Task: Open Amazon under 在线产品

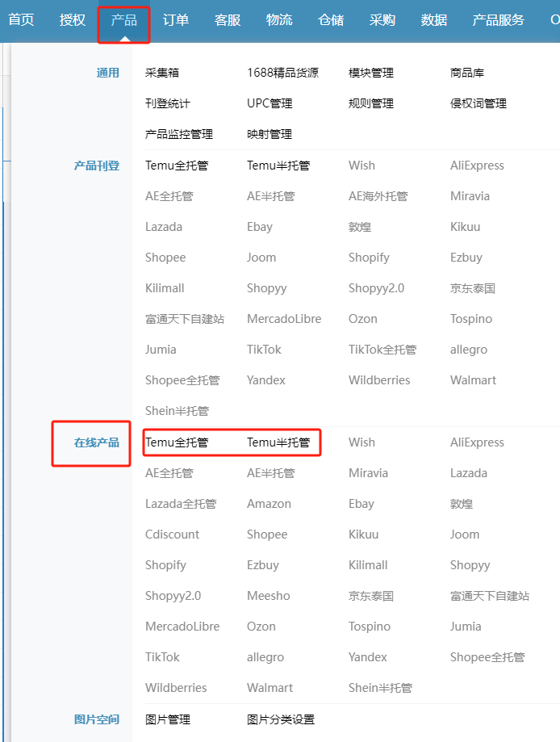Action: [x=269, y=504]
